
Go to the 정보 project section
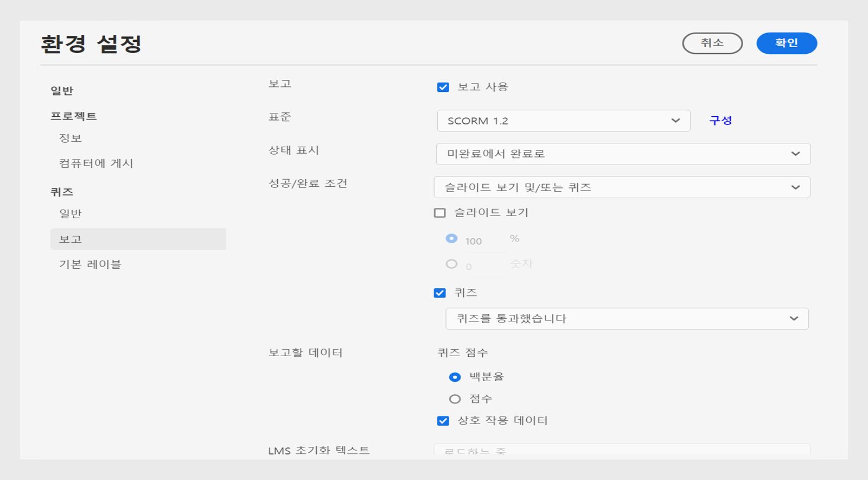tap(71, 138)
